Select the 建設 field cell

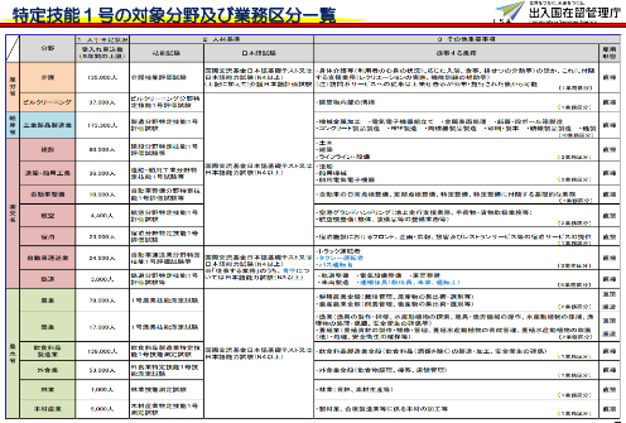48,150
